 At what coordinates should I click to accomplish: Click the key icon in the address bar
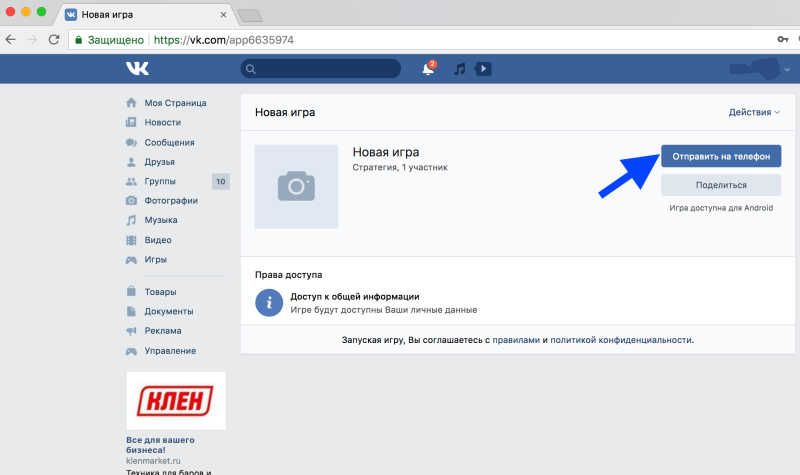[x=783, y=39]
